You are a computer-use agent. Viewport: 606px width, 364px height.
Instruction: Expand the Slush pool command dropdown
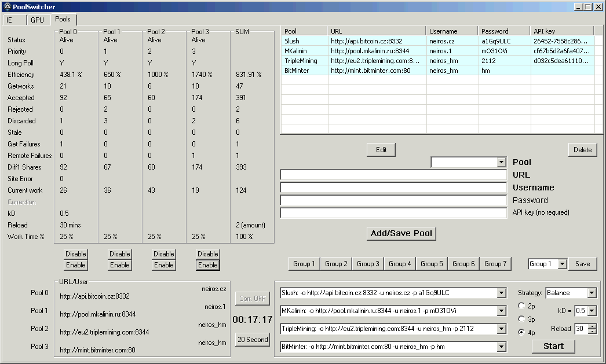(x=501, y=293)
